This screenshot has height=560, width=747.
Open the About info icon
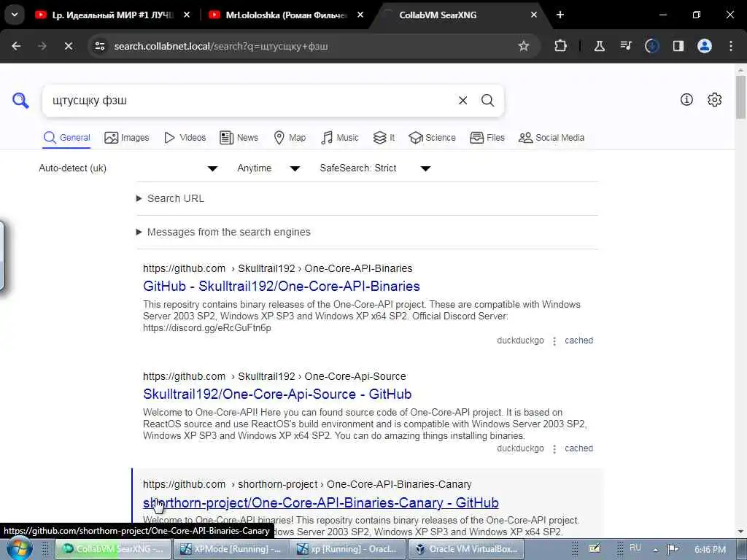(x=686, y=99)
